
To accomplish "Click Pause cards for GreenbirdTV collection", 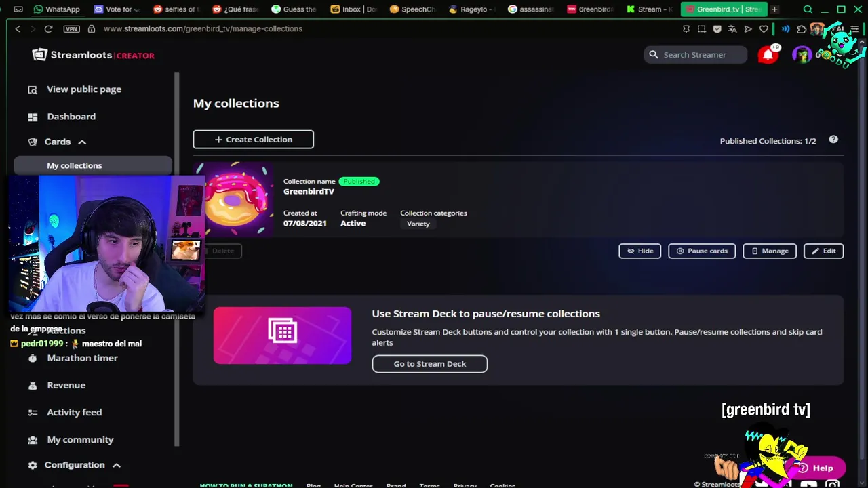I will click(702, 251).
